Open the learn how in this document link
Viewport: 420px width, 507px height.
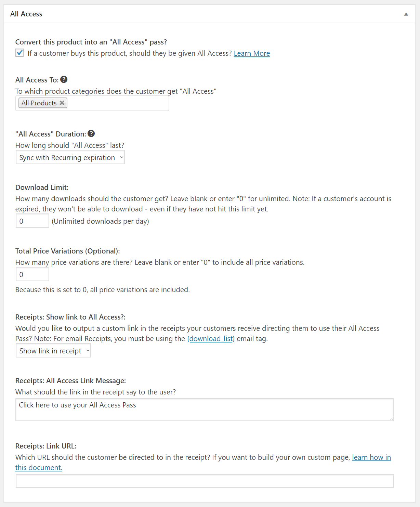[371, 457]
